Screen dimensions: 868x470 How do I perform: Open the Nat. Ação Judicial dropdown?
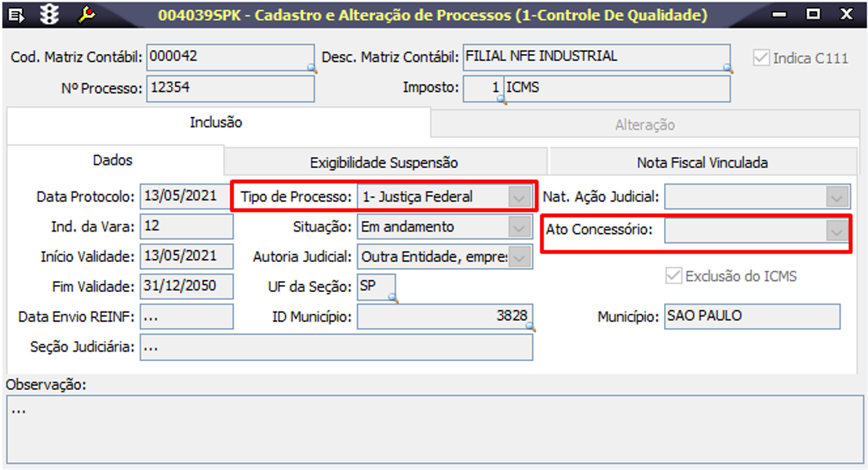click(837, 196)
